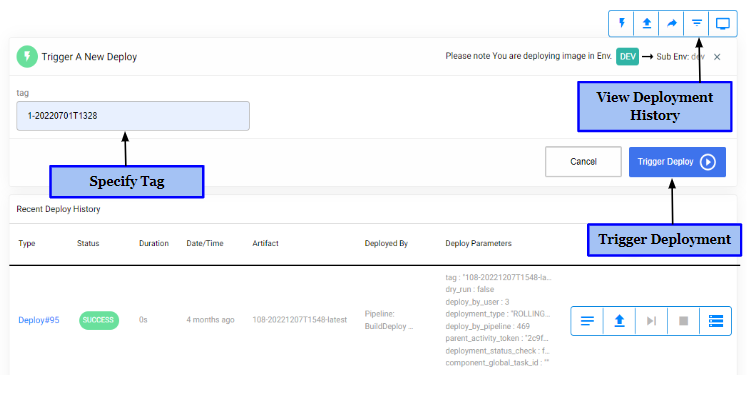The width and height of the screenshot is (749, 397).
Task: Close the Trigger A New Deploy panel
Action: tap(717, 57)
